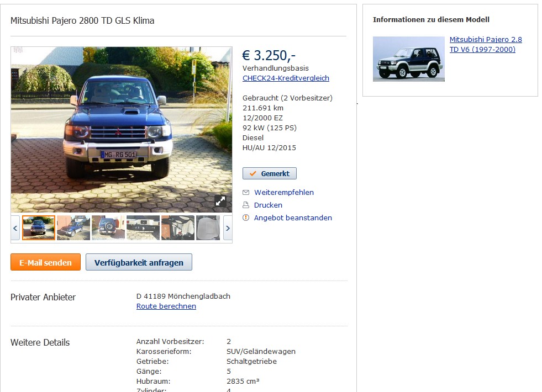Image resolution: width=542 pixels, height=392 pixels.
Task: Select the first front-view thumbnail
Action: [39, 228]
